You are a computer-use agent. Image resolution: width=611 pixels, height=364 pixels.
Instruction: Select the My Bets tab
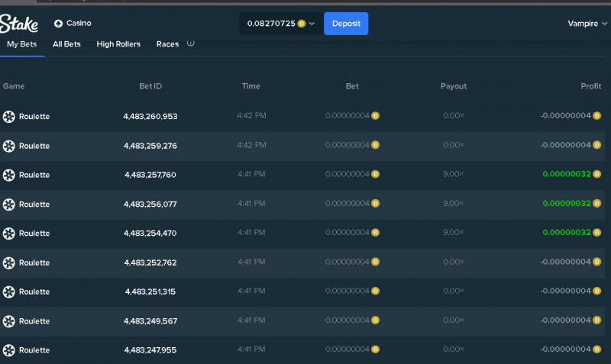click(22, 44)
